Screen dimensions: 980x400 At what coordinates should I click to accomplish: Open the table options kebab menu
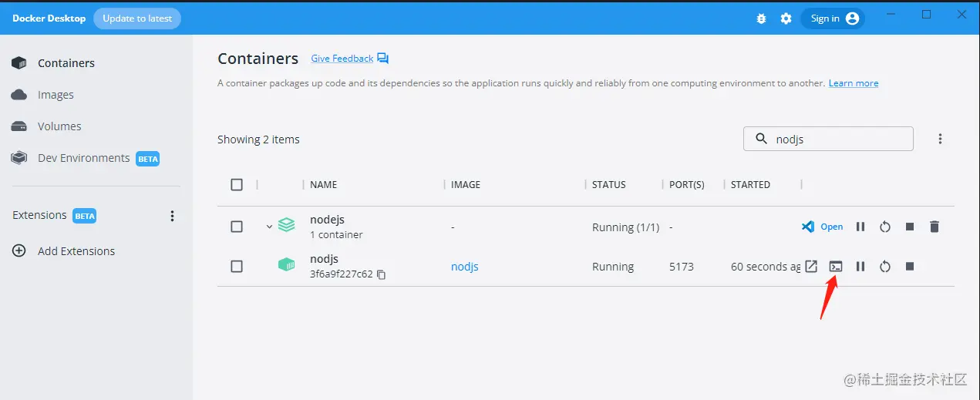940,139
